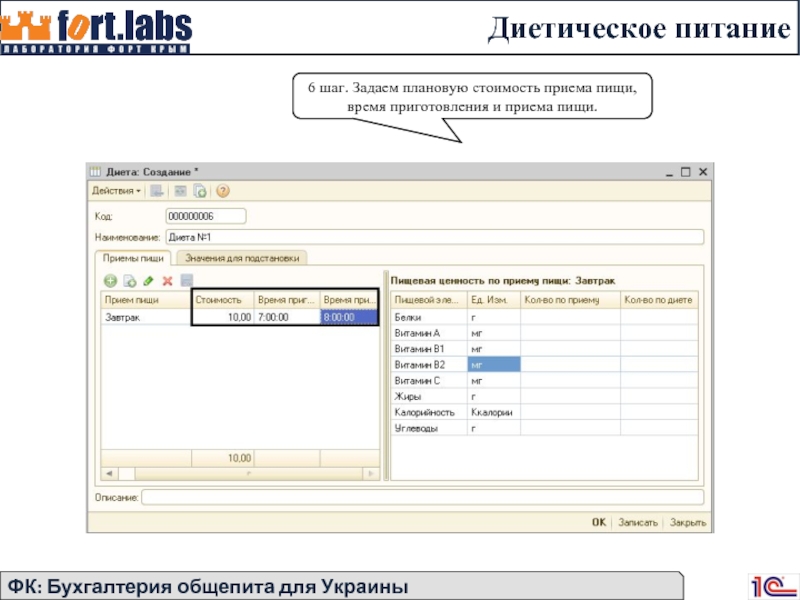Click the 7:00:00 preparation time cell
This screenshot has height=600, width=800.
pos(287,317)
